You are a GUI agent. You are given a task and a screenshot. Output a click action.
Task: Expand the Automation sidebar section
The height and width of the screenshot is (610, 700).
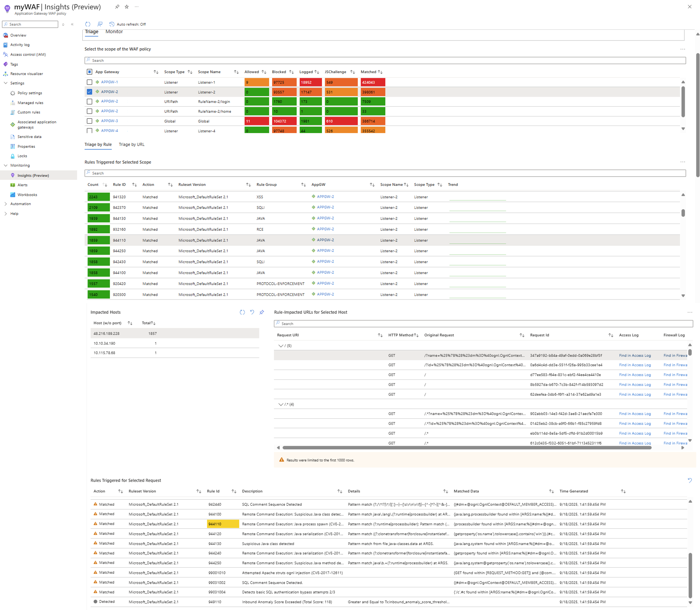5,204
